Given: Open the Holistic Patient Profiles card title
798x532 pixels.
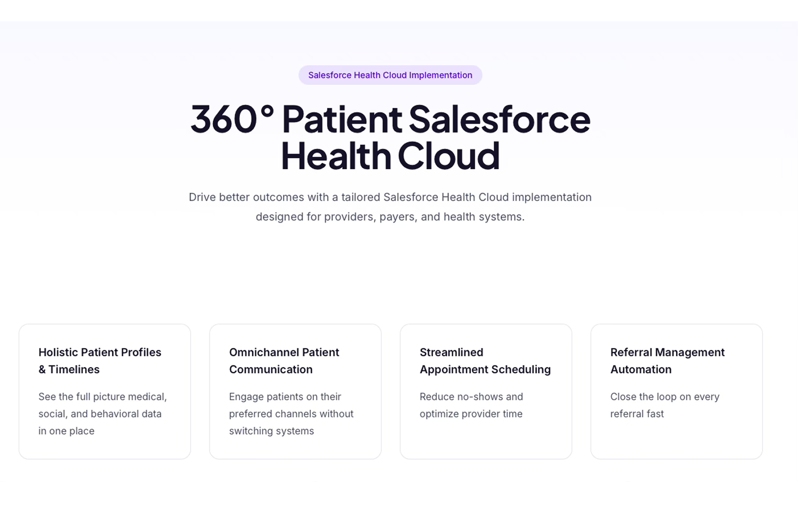Looking at the screenshot, I should pyautogui.click(x=100, y=361).
